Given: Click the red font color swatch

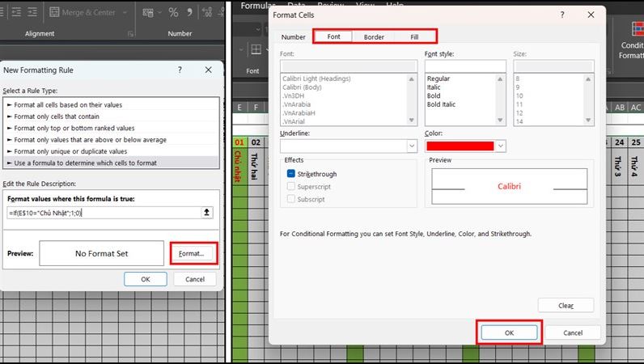Looking at the screenshot, I should 460,146.
